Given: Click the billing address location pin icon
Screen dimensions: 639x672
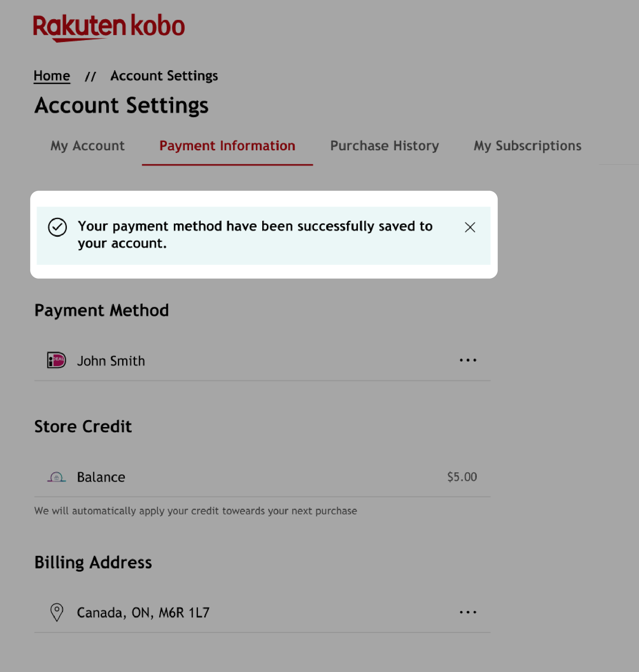Looking at the screenshot, I should [x=57, y=612].
